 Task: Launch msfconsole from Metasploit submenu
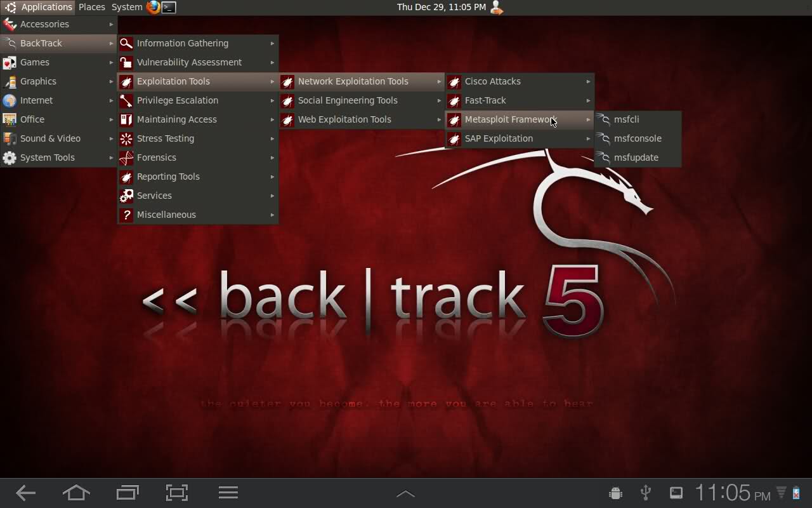point(638,138)
